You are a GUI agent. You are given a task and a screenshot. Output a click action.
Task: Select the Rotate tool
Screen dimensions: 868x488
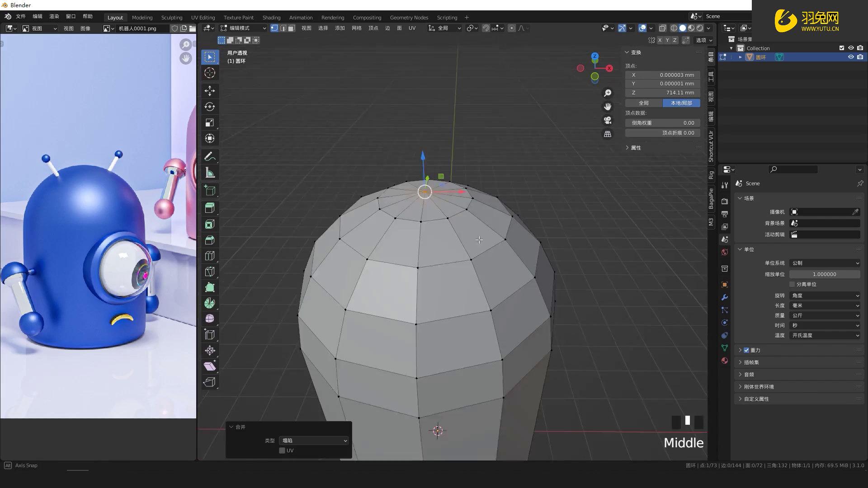(x=210, y=107)
